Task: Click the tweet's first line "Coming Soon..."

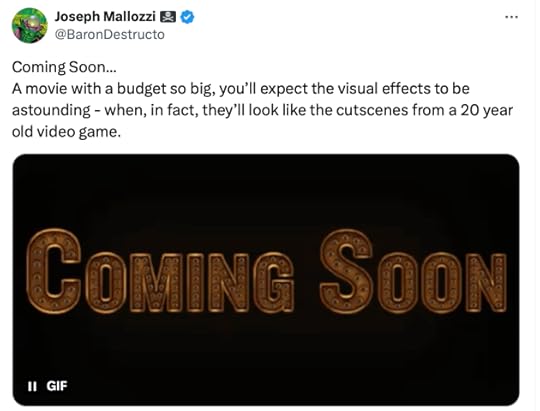Action: click(x=64, y=67)
